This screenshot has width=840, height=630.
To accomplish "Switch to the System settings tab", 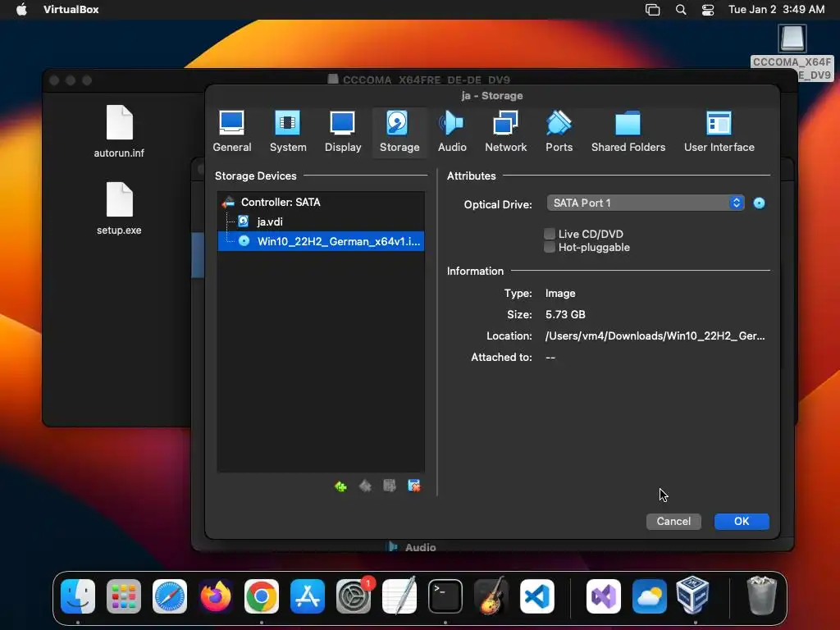I will coord(288,132).
